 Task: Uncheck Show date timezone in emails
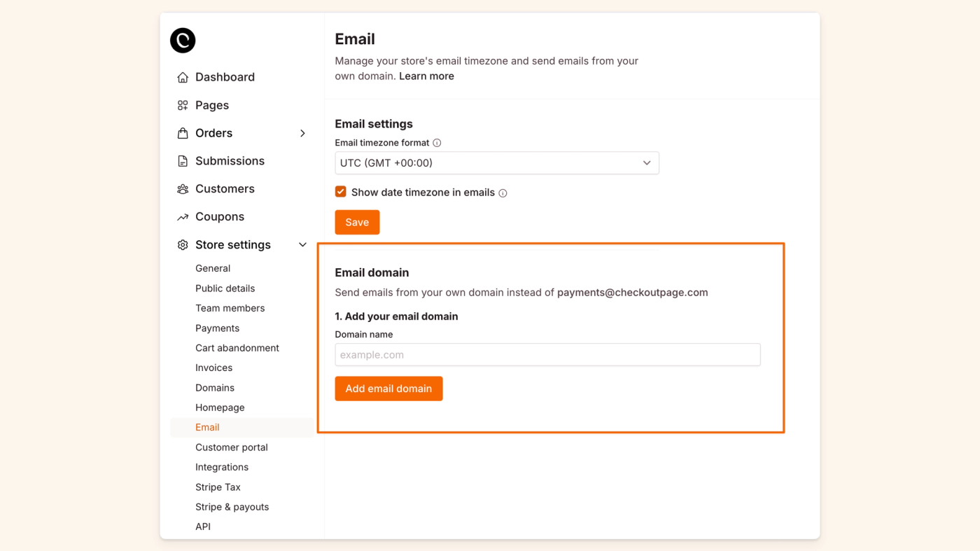click(x=340, y=191)
